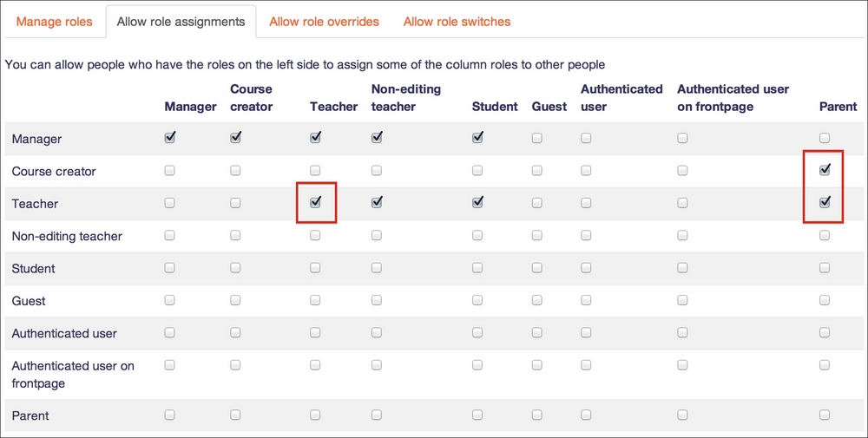Open the Allow role overrides tab
This screenshot has width=868, height=438.
coord(324,22)
